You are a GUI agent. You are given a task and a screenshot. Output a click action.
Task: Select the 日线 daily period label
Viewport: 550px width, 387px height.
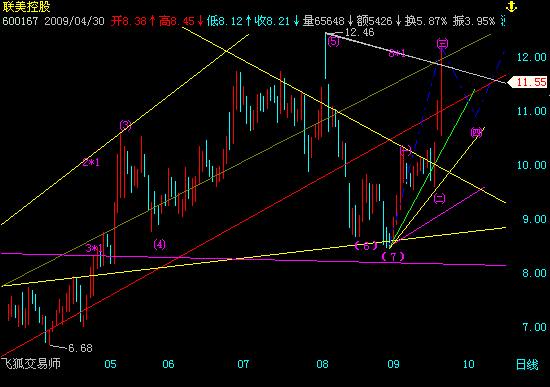tap(527, 365)
